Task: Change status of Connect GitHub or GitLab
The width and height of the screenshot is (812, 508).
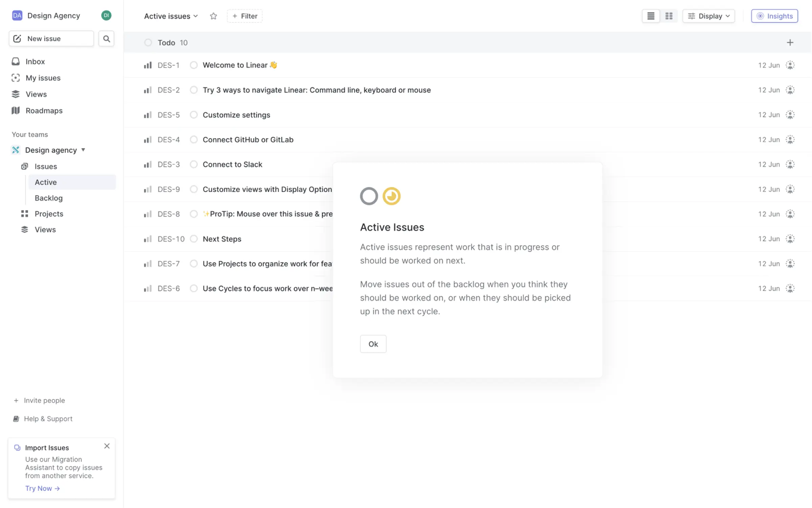Action: 194,139
